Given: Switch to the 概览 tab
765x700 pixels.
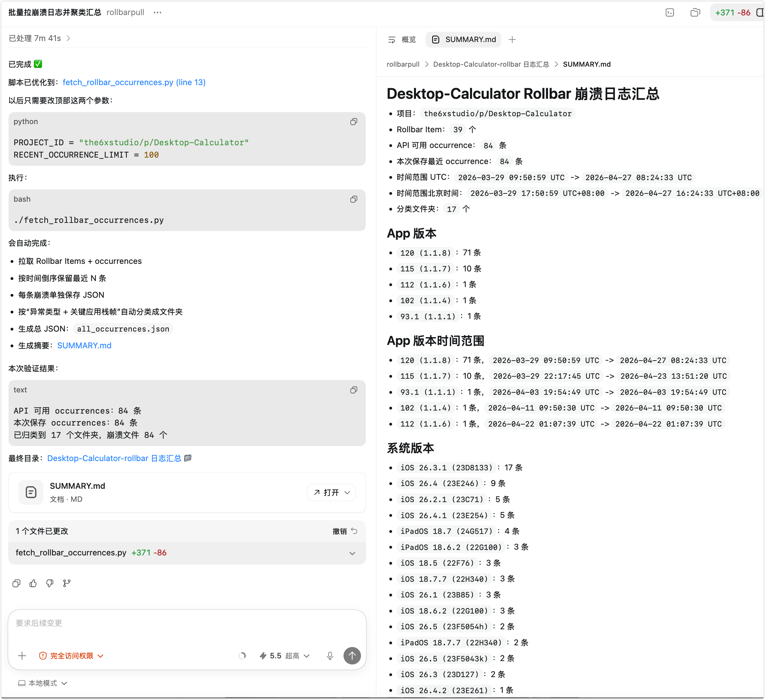Looking at the screenshot, I should 402,39.
